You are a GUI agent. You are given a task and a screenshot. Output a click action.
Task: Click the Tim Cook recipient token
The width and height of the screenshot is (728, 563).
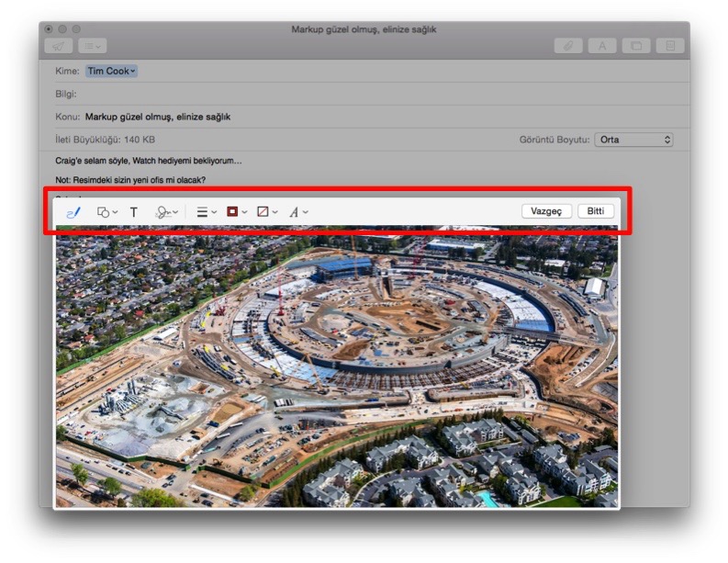pos(111,71)
